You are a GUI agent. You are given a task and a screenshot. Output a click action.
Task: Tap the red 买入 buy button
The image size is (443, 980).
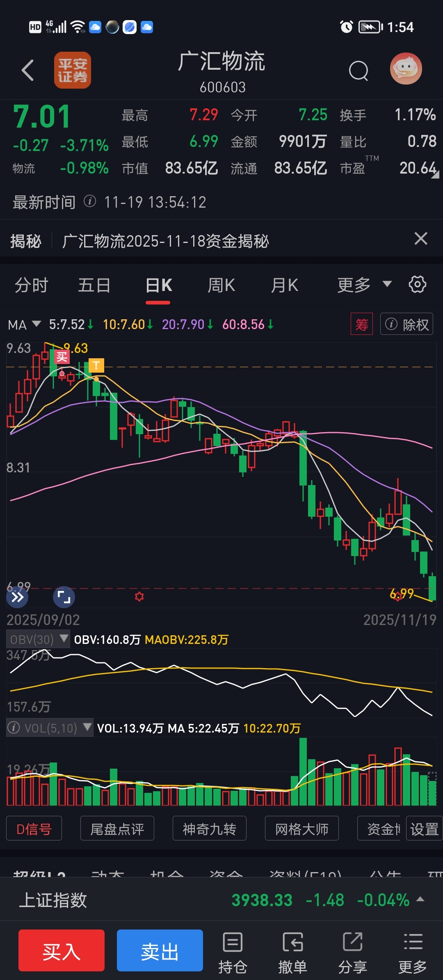62,950
